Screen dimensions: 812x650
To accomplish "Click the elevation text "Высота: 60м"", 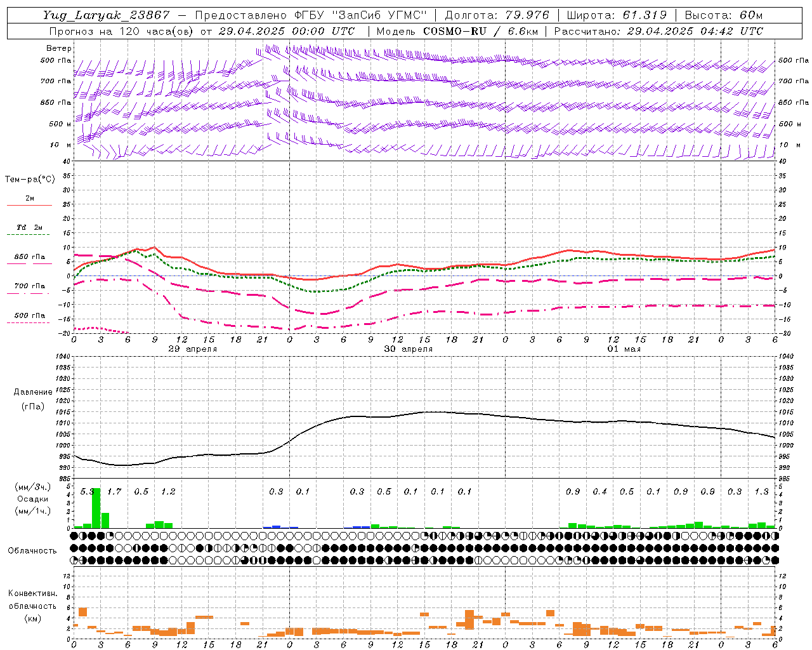I will 723,15.
